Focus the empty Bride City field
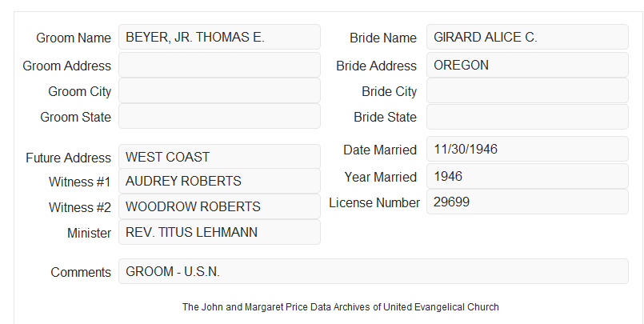 pyautogui.click(x=527, y=90)
